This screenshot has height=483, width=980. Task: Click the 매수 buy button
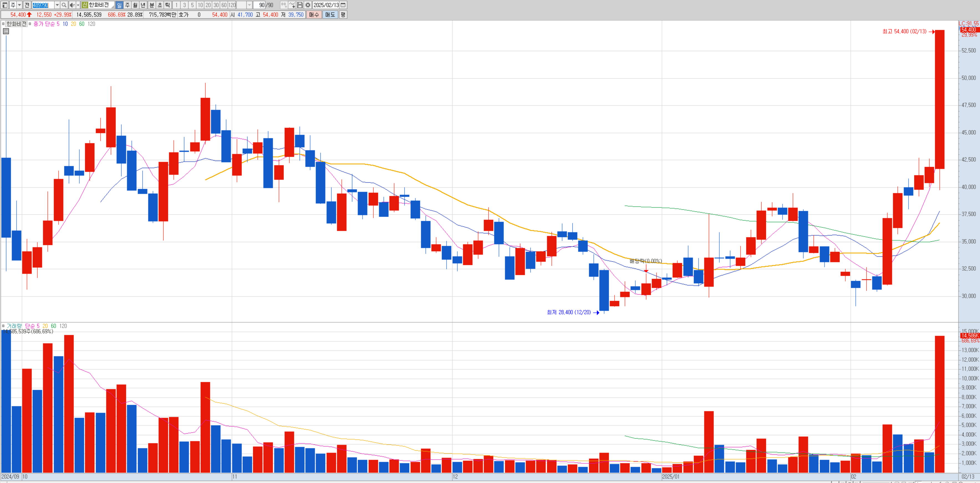(314, 14)
